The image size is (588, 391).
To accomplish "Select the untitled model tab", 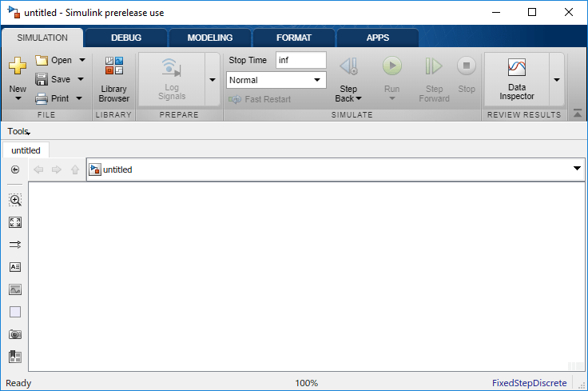I will pos(26,150).
